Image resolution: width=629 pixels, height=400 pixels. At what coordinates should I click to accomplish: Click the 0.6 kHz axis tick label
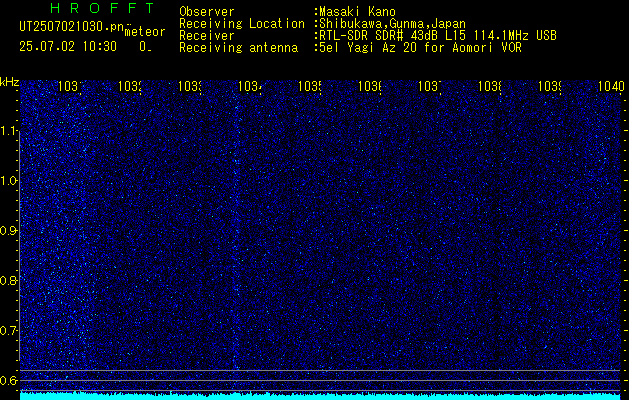(9, 380)
